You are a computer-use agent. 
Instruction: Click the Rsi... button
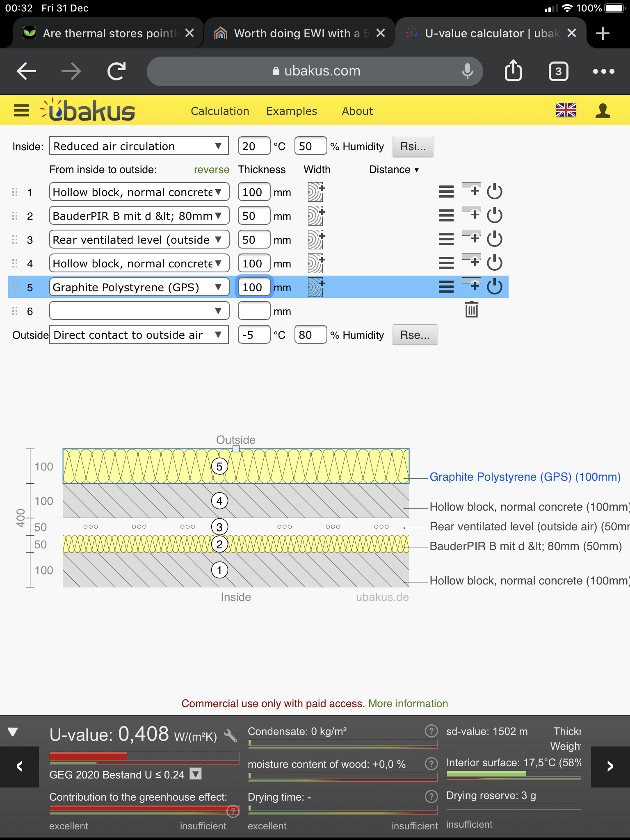coord(413,146)
